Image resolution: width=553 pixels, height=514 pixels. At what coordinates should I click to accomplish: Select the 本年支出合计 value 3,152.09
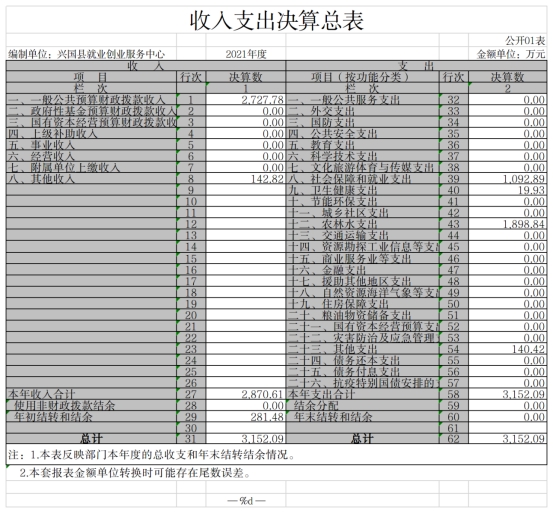coord(508,394)
